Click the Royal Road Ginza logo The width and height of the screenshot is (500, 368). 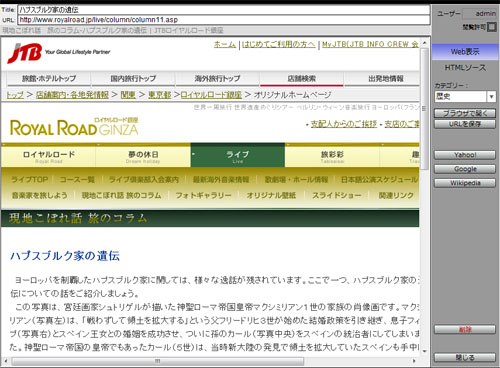pos(74,127)
